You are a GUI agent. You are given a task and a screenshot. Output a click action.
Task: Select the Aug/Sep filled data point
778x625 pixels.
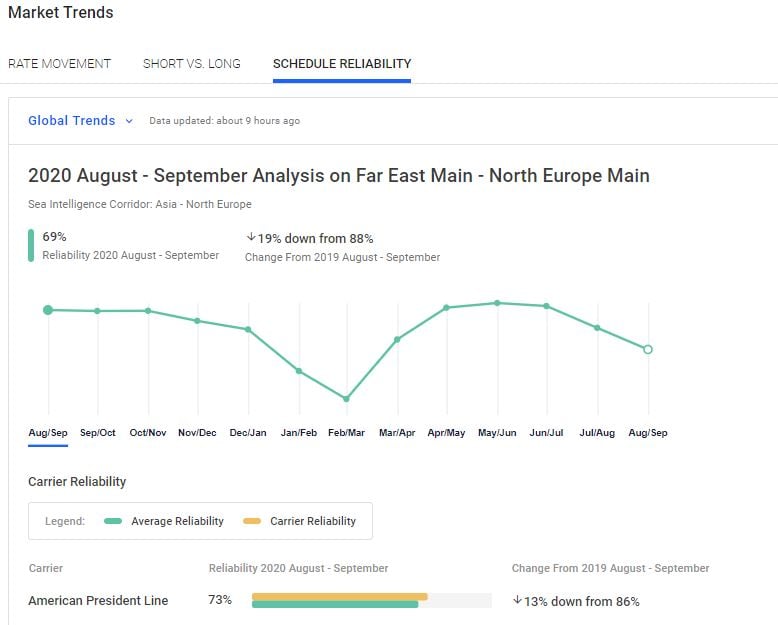click(x=48, y=310)
